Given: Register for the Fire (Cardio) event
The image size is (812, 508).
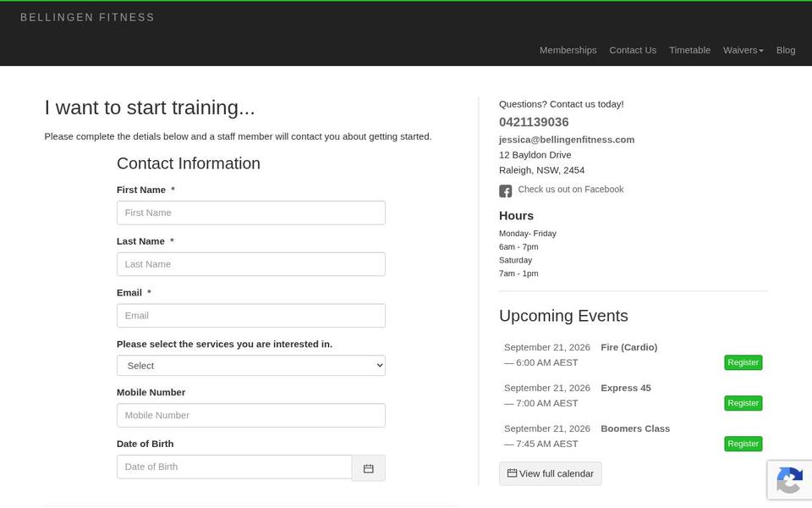Looking at the screenshot, I should tap(743, 362).
